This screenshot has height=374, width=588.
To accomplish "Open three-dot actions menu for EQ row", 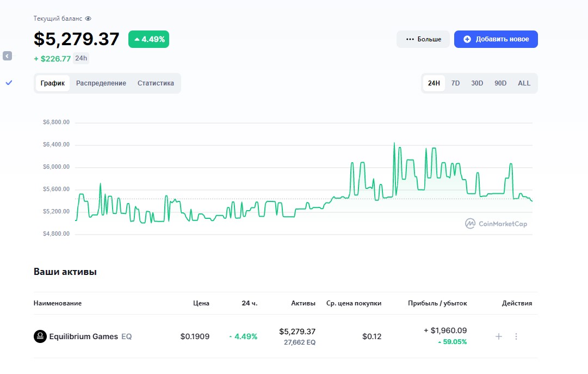I will click(x=516, y=336).
